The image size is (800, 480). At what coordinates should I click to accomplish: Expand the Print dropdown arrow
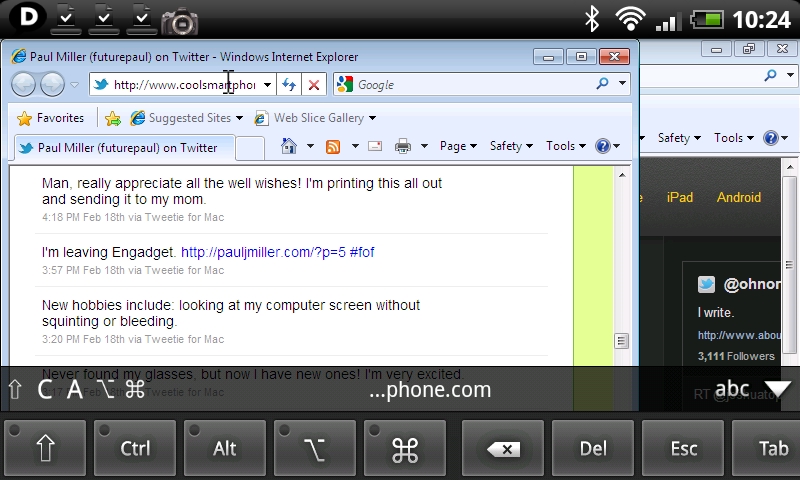pos(424,146)
